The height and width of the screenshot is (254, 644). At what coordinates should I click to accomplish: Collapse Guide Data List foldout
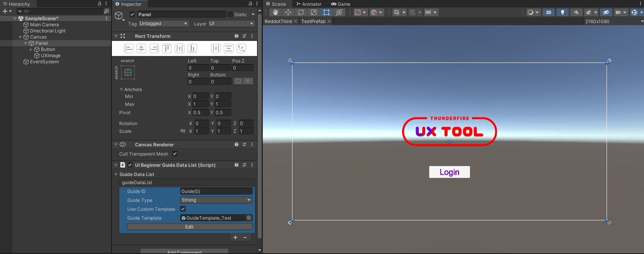(x=116, y=174)
